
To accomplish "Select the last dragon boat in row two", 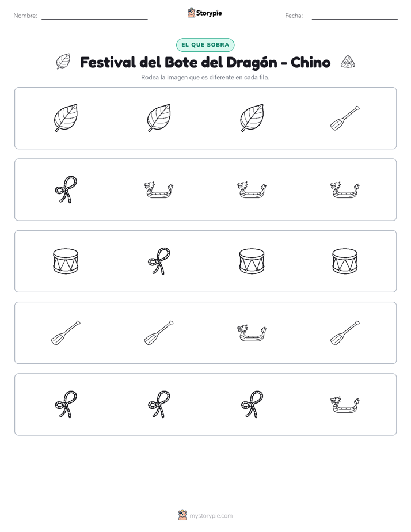I will 345,189.
